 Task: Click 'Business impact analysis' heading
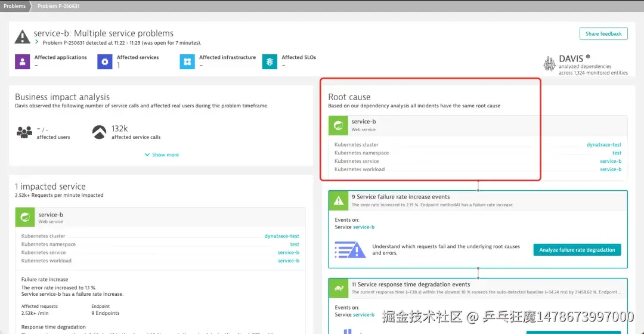pos(63,97)
